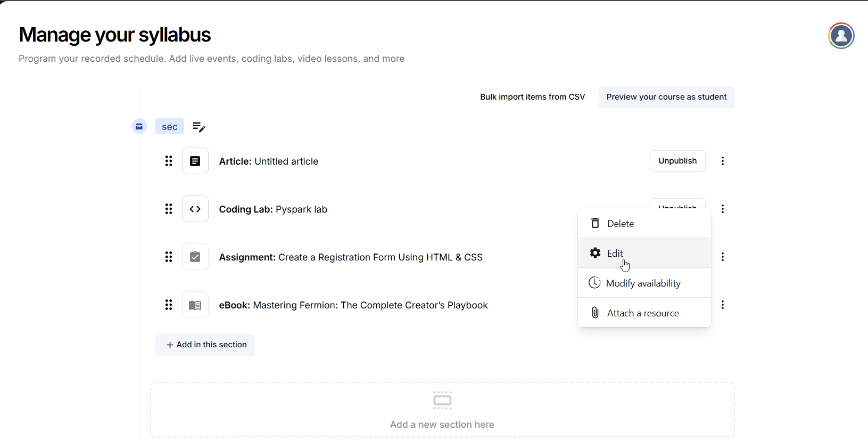Unpublish the Untitled article
The height and width of the screenshot is (440, 868).
click(x=677, y=161)
